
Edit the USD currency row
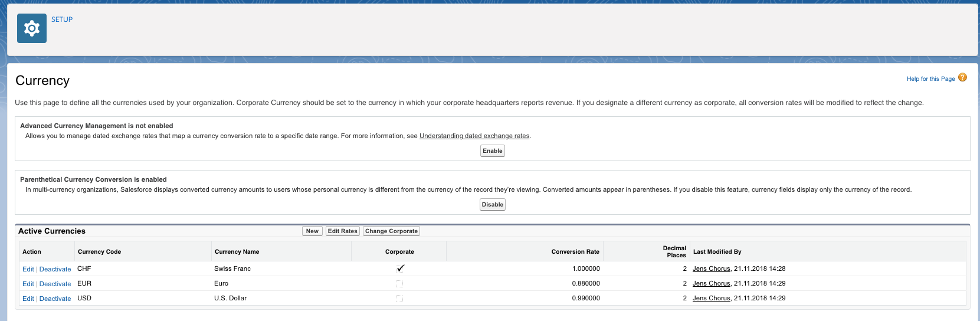pyautogui.click(x=28, y=299)
